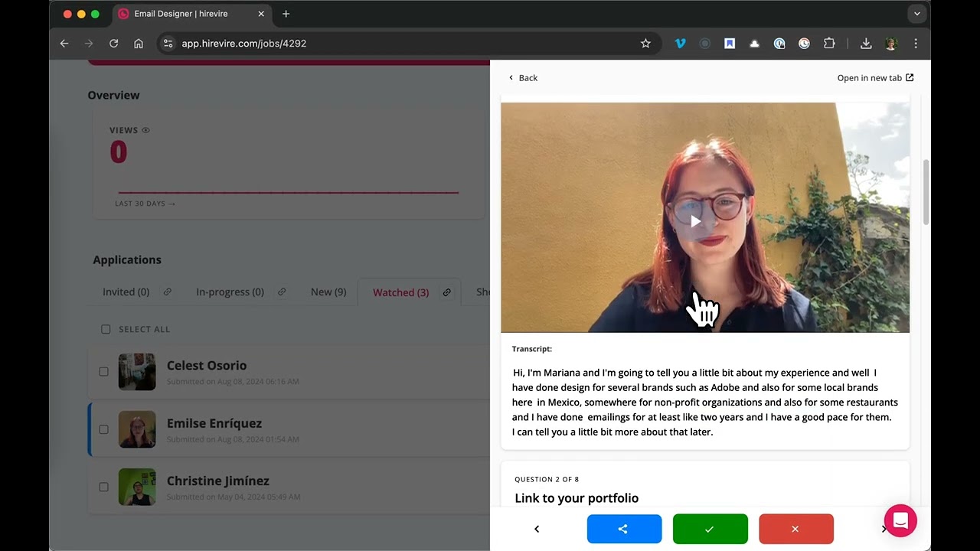Viewport: 980px width, 551px height.
Task: Open application in new tab
Action: 875,78
